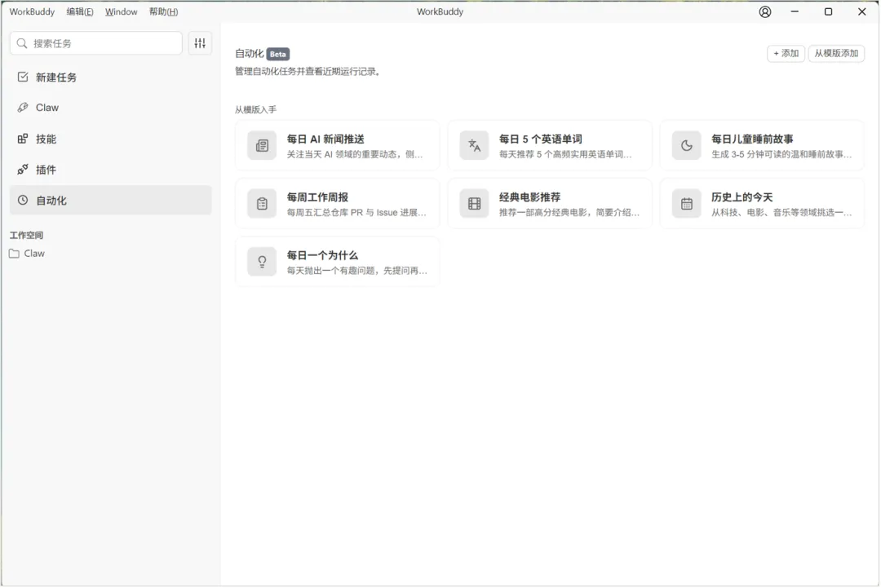Select the 每日 AI 新闻推送 template title

tap(325, 139)
